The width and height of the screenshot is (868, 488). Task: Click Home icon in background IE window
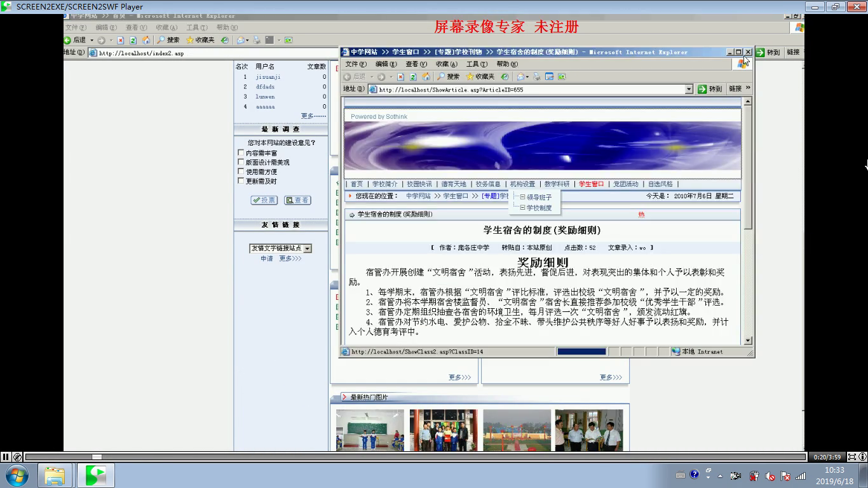click(146, 40)
